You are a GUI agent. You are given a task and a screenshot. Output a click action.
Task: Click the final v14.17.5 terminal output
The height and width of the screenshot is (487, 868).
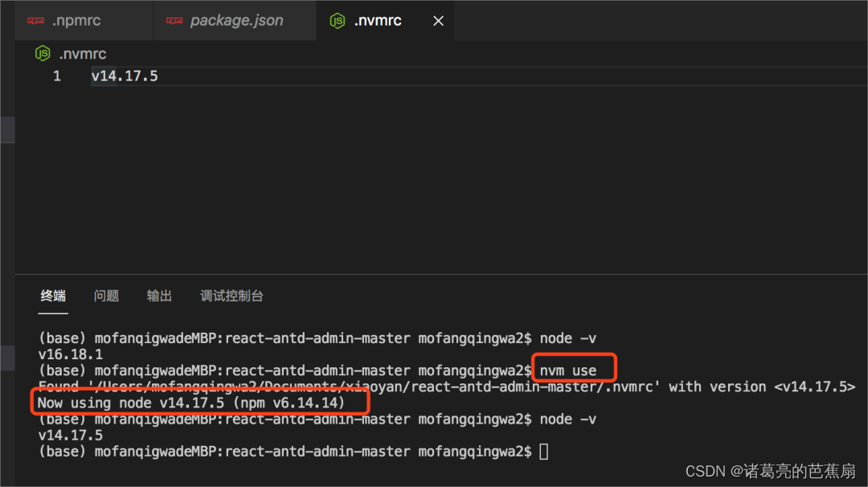click(x=70, y=435)
